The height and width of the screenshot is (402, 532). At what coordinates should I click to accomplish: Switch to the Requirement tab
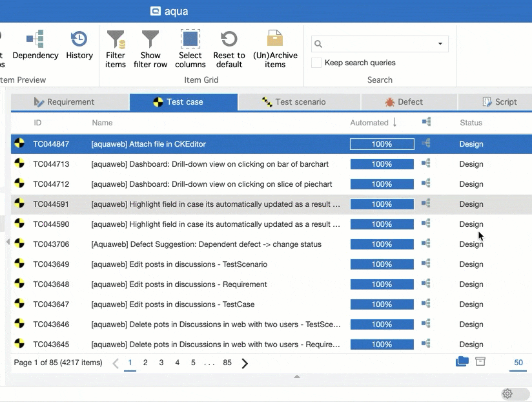(x=70, y=102)
